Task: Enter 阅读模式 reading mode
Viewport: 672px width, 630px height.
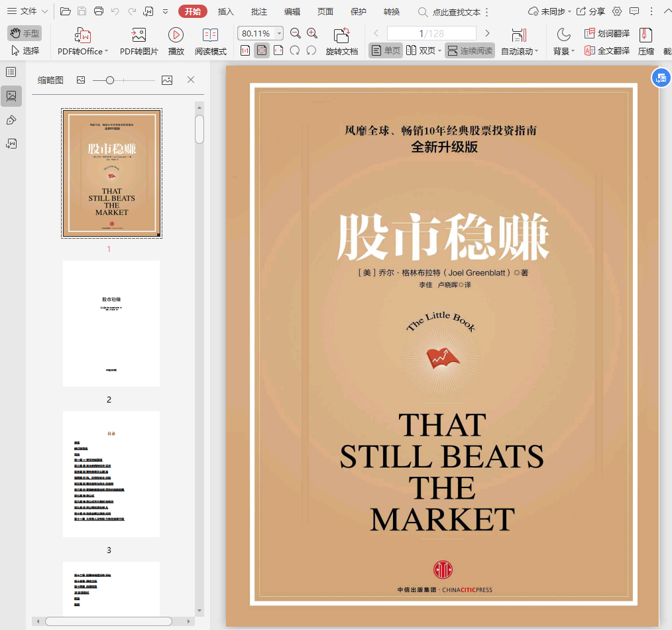Action: click(211, 42)
